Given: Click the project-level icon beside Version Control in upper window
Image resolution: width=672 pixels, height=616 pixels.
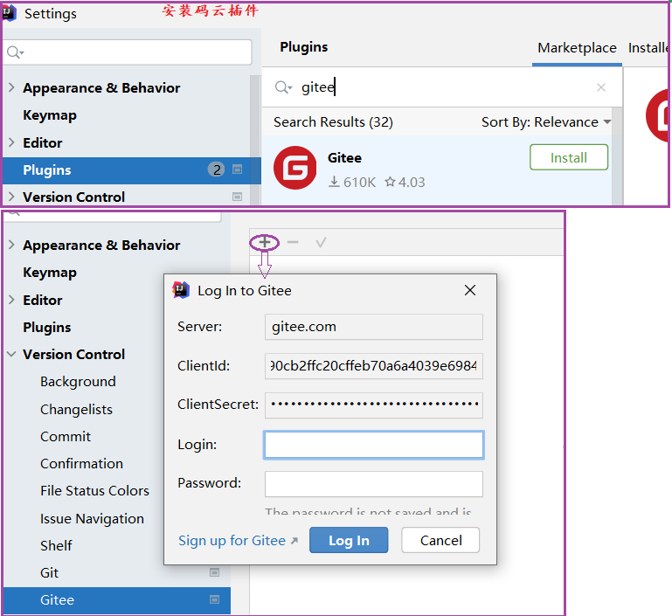Looking at the screenshot, I should (237, 197).
